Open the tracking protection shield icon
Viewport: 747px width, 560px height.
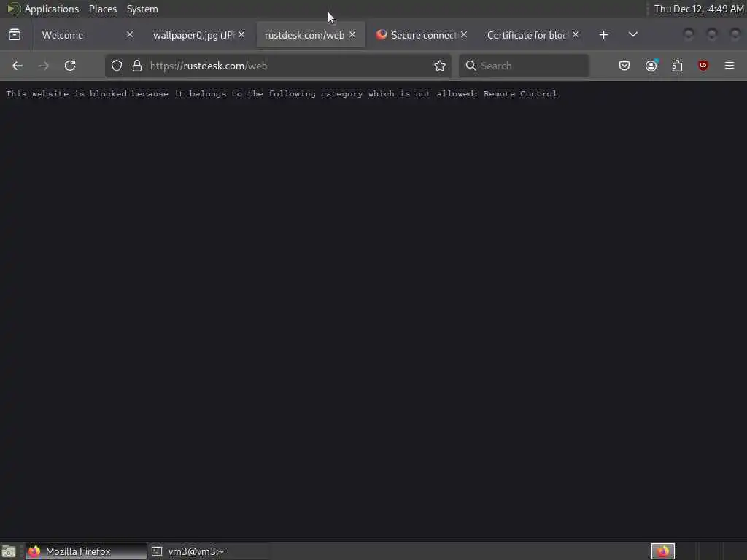(x=117, y=66)
